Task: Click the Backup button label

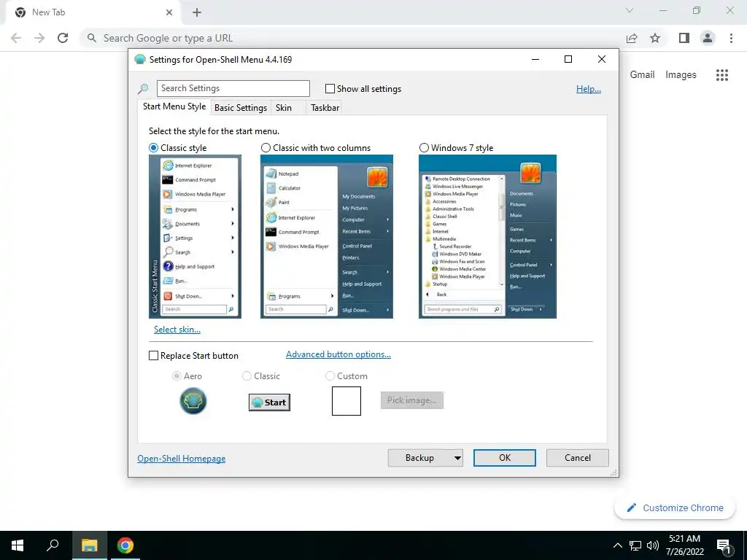Action: click(419, 458)
